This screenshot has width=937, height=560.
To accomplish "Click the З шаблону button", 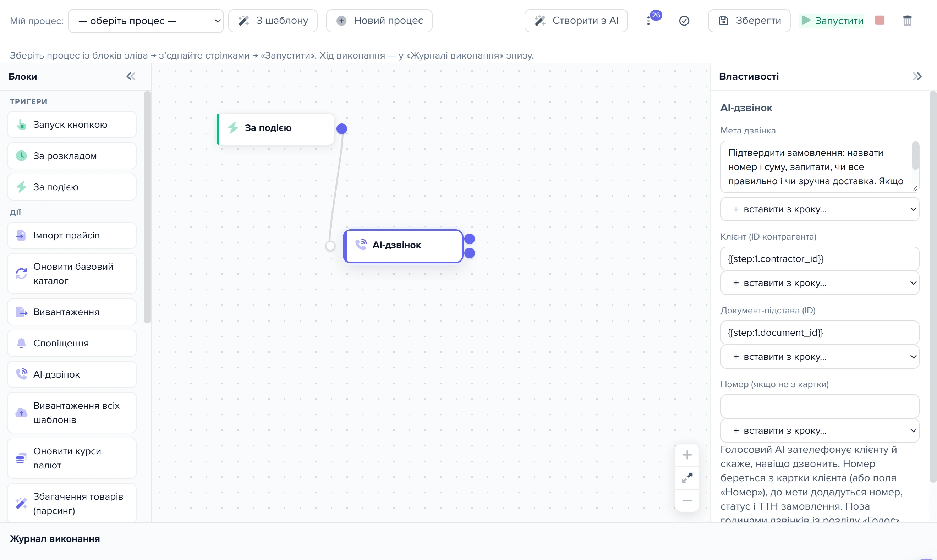I will [x=273, y=21].
